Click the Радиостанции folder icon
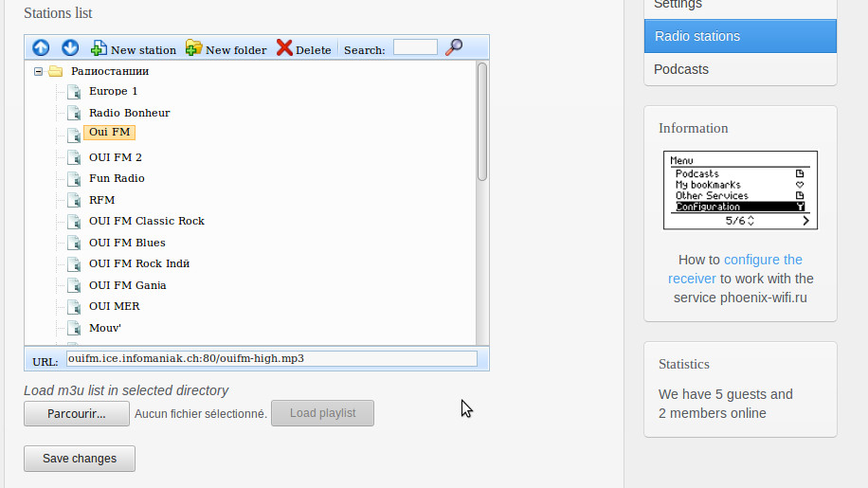The image size is (868, 488). click(x=55, y=71)
